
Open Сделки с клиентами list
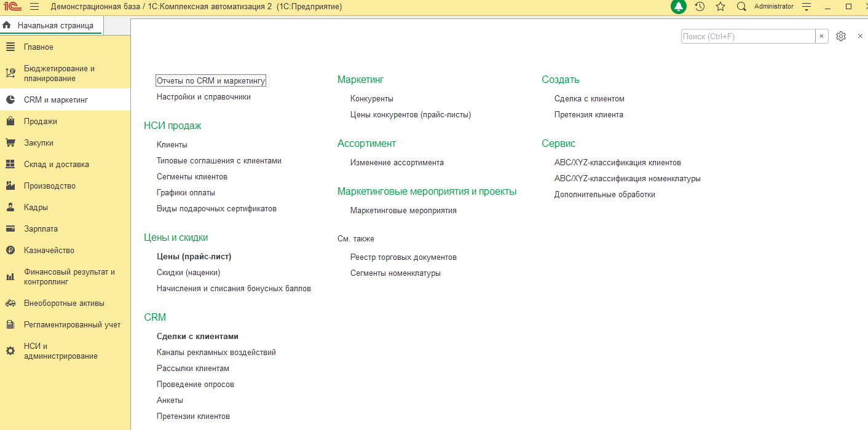(197, 336)
